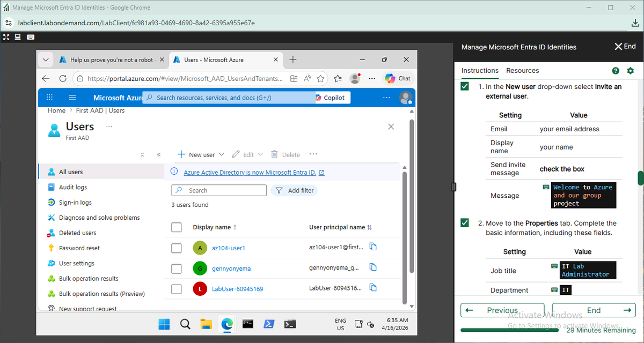Open the lab settings gear icon
This screenshot has width=644, height=343.
tap(631, 71)
